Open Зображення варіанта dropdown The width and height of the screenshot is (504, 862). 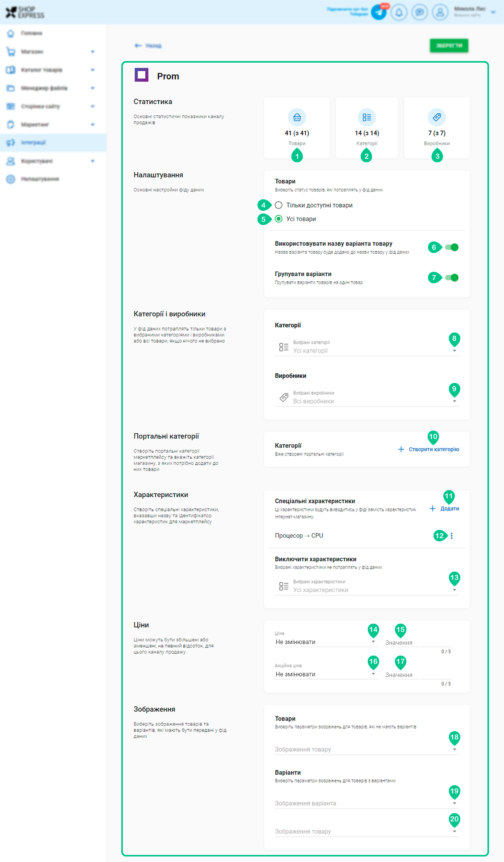(x=367, y=803)
